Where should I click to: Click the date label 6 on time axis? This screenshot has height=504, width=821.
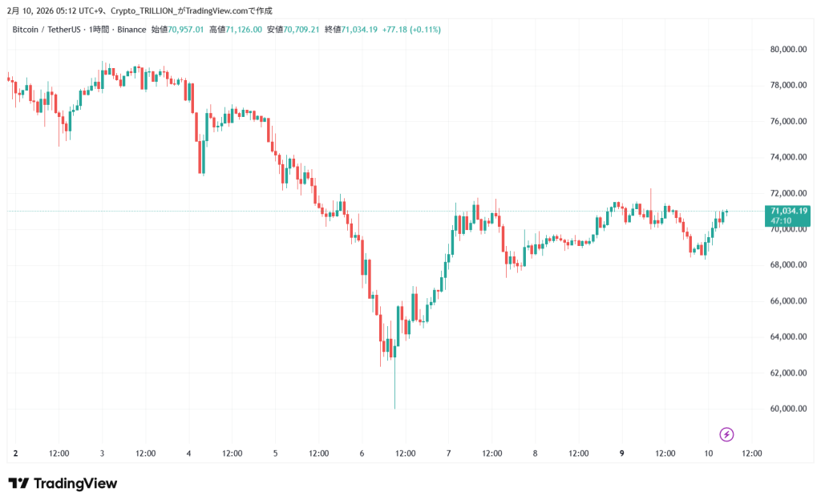pyautogui.click(x=362, y=454)
